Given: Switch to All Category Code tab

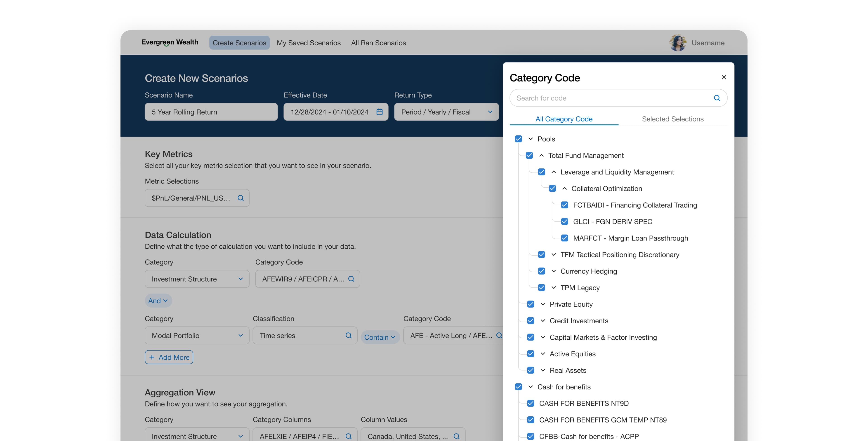Looking at the screenshot, I should (x=564, y=119).
